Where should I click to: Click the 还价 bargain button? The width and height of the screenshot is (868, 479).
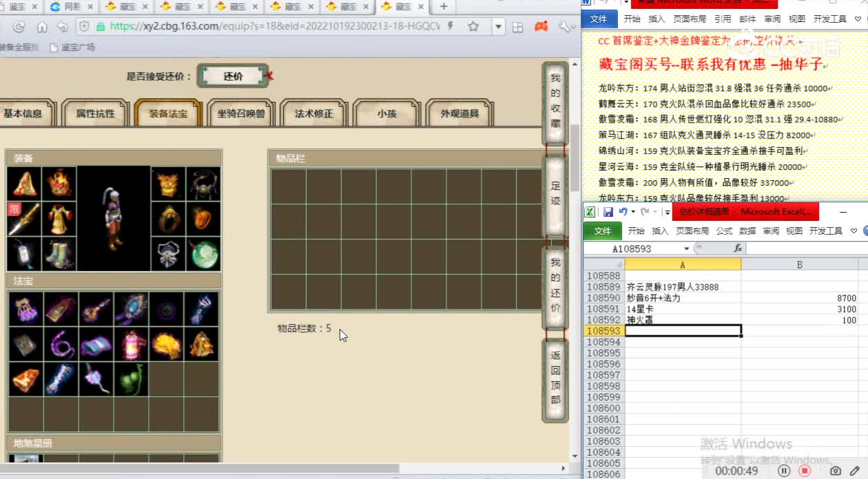tap(233, 76)
